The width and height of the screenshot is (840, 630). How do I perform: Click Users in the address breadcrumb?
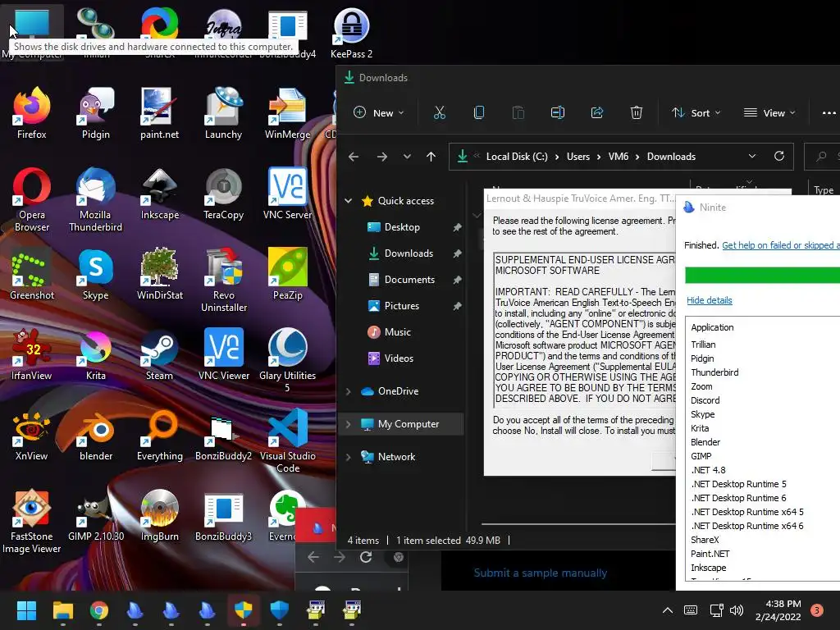click(x=578, y=157)
